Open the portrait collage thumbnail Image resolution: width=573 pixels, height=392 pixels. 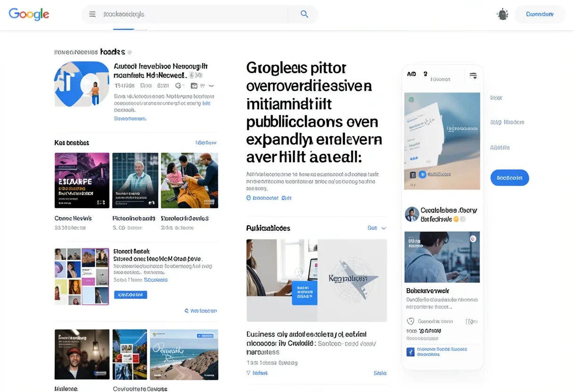(x=82, y=277)
